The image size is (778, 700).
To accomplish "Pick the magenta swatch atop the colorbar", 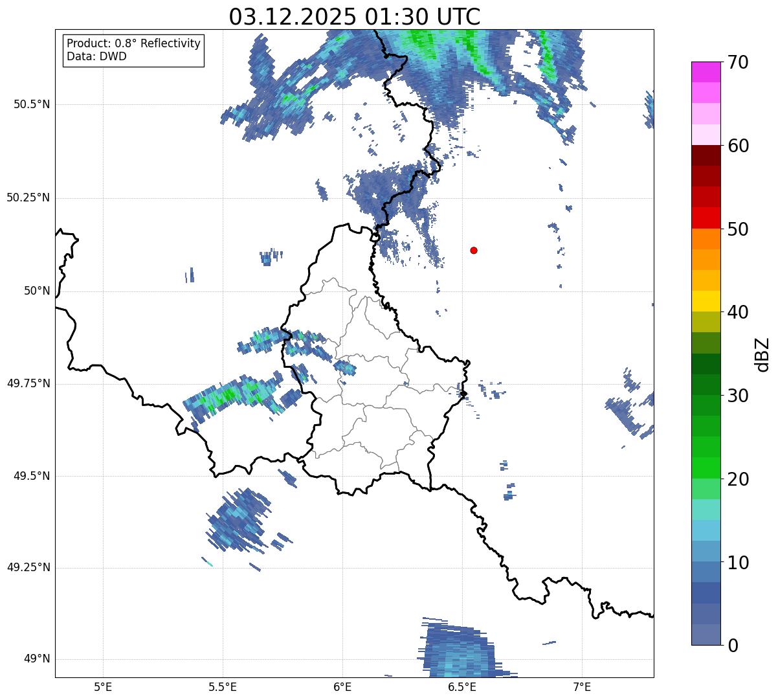I will click(x=706, y=72).
